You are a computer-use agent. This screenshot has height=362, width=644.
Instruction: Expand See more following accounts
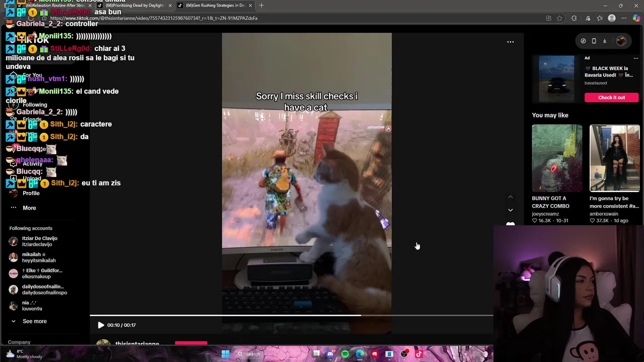pos(29,321)
